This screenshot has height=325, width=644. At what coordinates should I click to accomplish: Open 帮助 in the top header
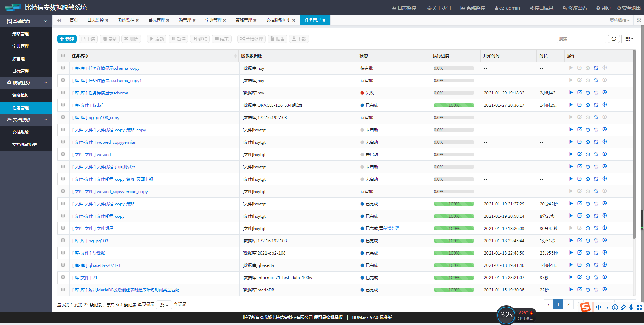tap(604, 8)
